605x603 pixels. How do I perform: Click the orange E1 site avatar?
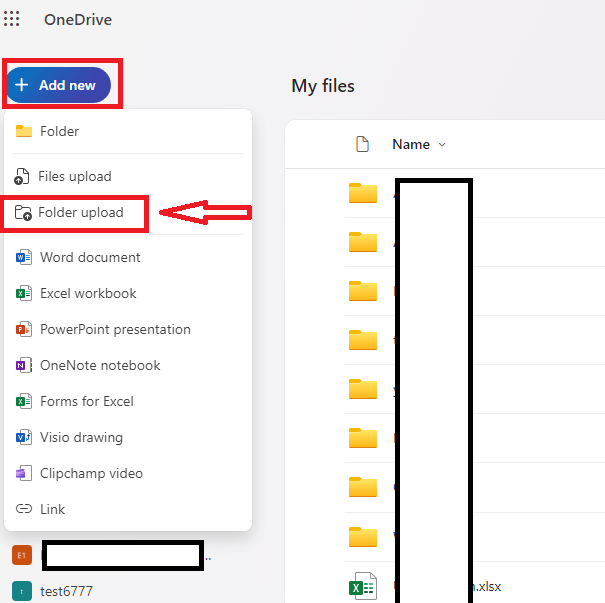(22, 555)
